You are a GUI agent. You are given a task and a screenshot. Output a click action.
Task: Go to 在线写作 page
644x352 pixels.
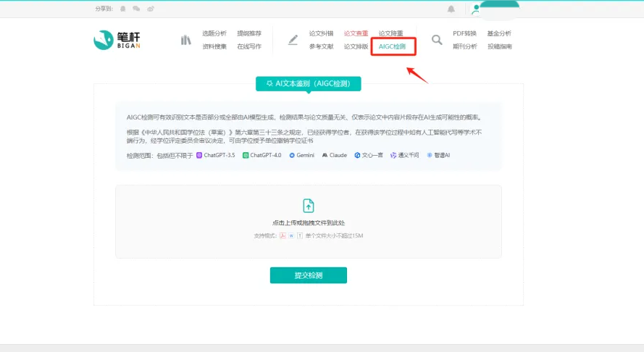click(249, 46)
